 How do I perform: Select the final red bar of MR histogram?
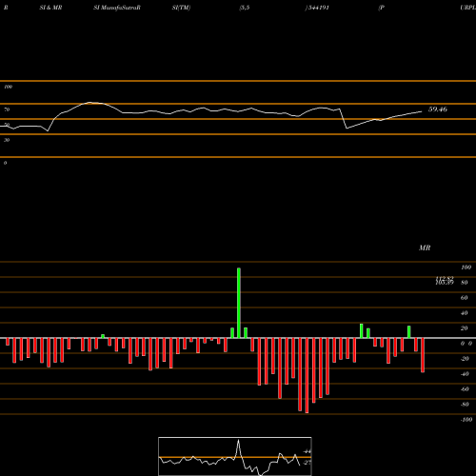(x=423, y=355)
